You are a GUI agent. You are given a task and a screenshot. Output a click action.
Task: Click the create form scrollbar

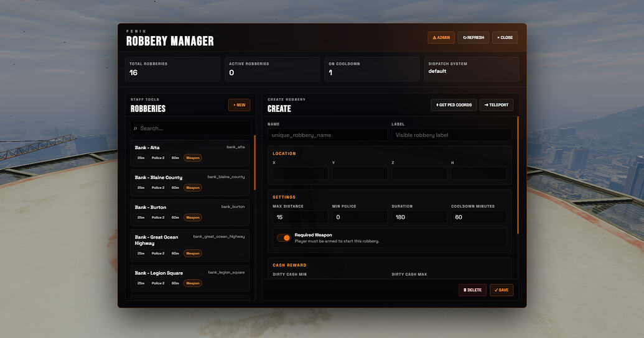518,175
